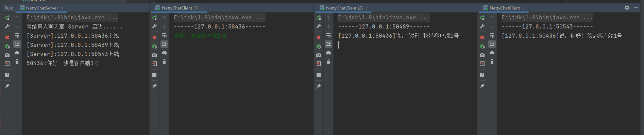Click the '50436:你好！我是客户端1号' server line
Screen dimensions: 644x135
pyautogui.click(x=63, y=63)
